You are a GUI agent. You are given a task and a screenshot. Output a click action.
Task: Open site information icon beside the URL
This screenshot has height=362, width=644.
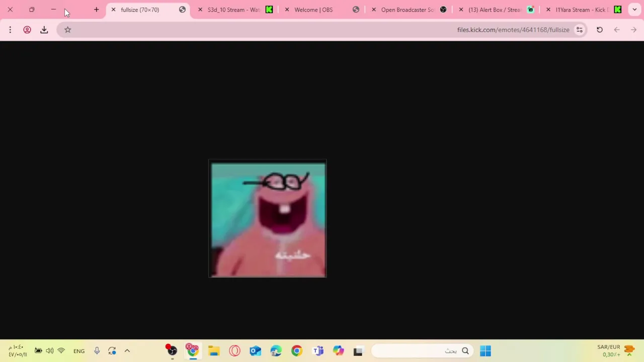pos(580,30)
